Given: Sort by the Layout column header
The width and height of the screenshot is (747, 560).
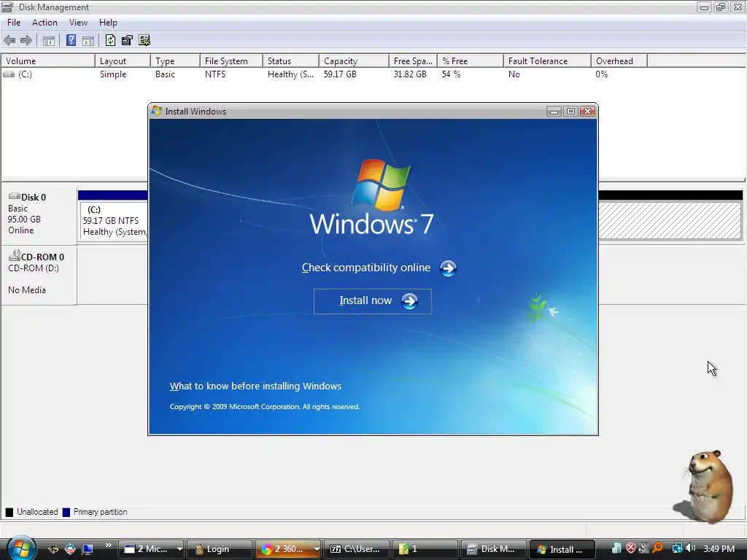Looking at the screenshot, I should click(123, 61).
